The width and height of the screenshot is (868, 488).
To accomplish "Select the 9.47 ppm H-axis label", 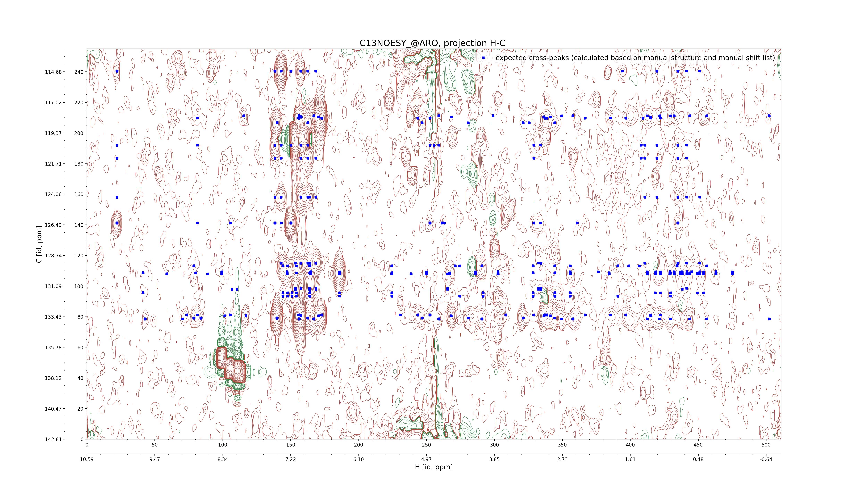I will point(155,459).
